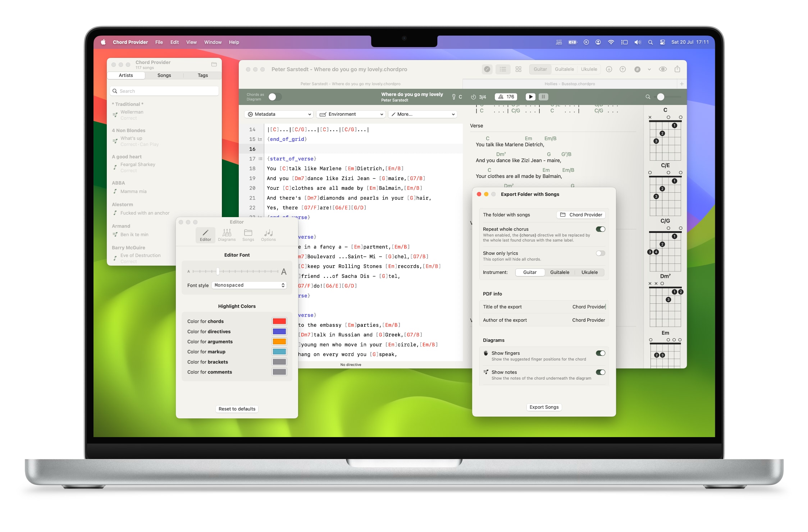The width and height of the screenshot is (808, 532).
Task: Click the magnifier icon beside the zoom slider
Action: [x=648, y=97]
